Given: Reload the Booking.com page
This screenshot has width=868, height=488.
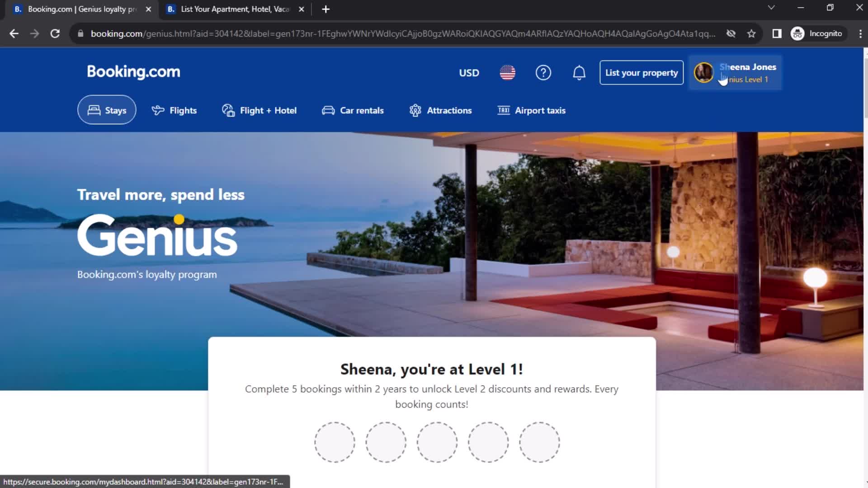Looking at the screenshot, I should click(55, 33).
